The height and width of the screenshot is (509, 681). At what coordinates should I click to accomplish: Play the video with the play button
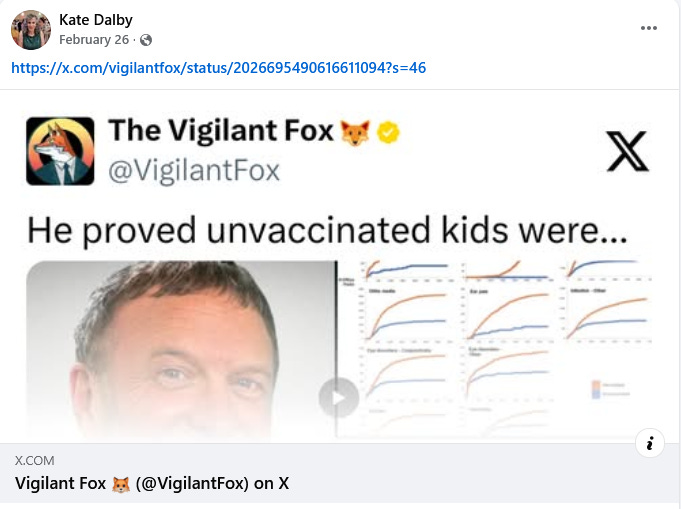(x=339, y=397)
